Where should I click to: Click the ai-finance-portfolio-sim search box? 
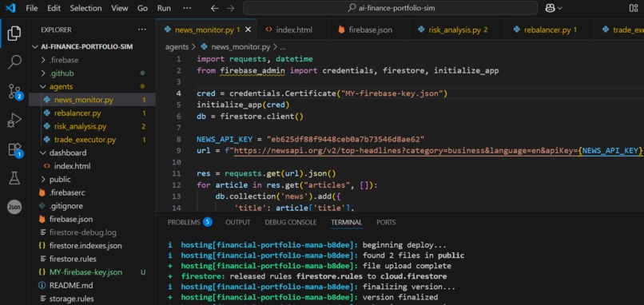click(x=390, y=8)
